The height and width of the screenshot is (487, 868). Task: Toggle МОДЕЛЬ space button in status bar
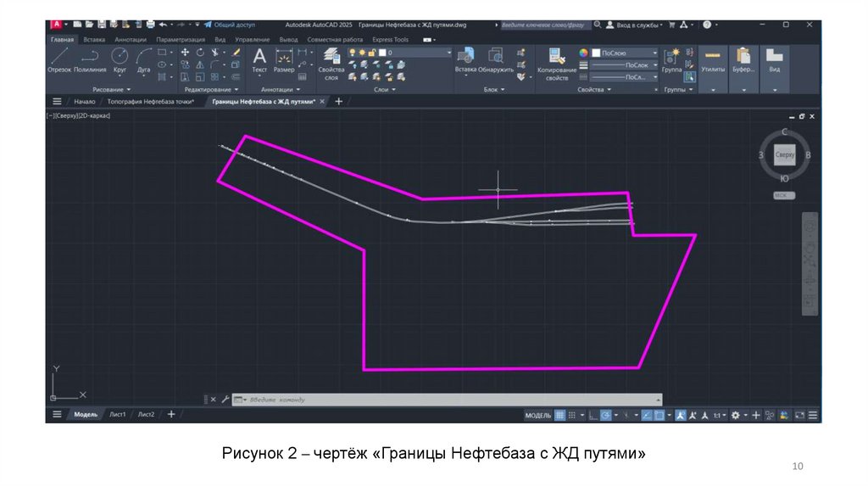pos(537,415)
